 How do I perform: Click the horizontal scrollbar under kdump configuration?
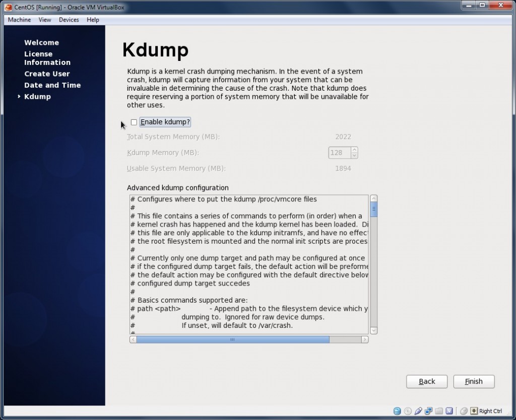tap(232, 340)
